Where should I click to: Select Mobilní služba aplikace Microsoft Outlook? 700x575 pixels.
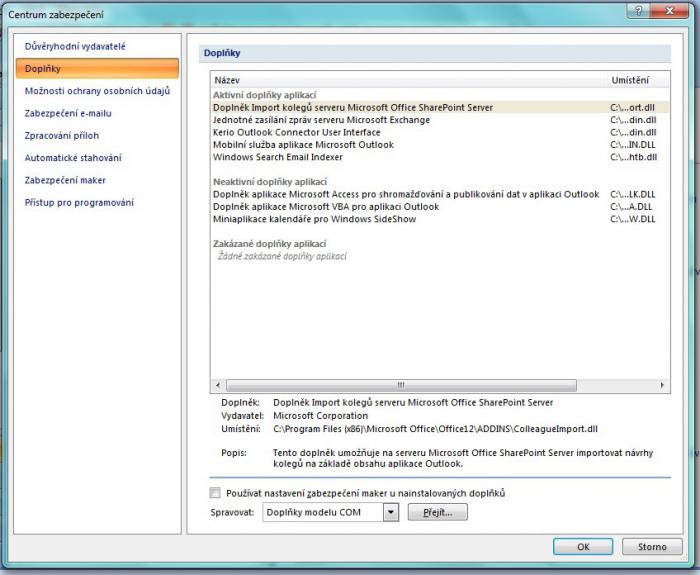tap(303, 145)
